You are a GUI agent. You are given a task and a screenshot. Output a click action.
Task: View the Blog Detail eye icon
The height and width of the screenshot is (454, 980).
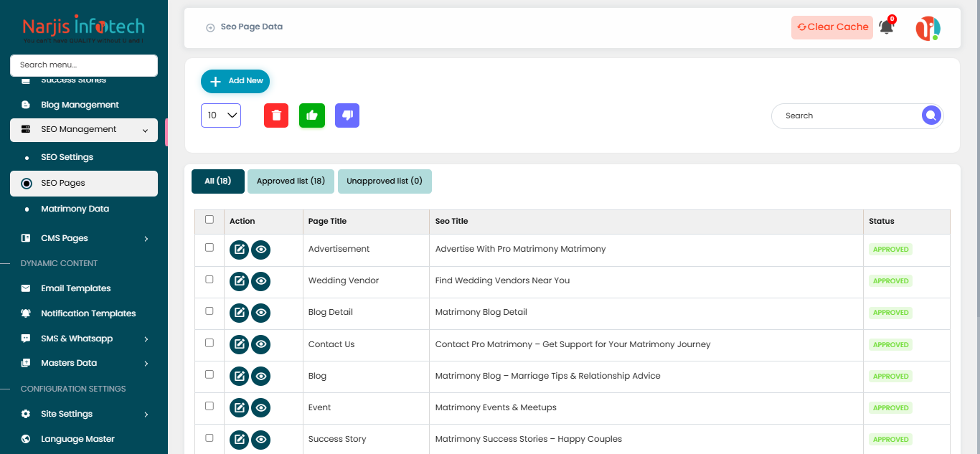[261, 312]
